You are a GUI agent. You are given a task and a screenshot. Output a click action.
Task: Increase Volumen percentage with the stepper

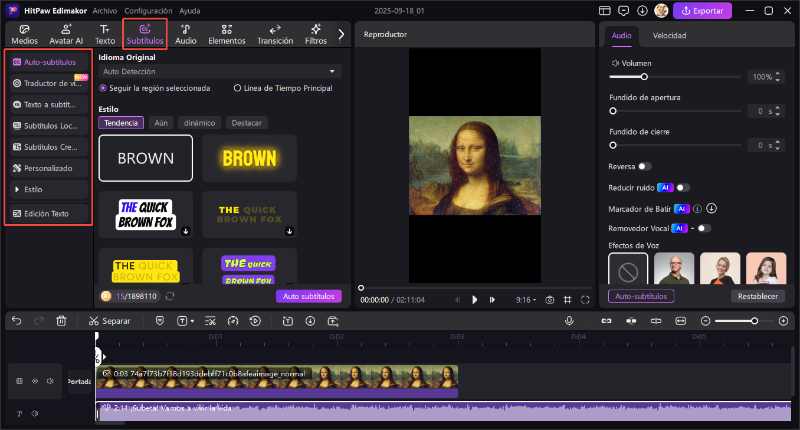pyautogui.click(x=778, y=74)
